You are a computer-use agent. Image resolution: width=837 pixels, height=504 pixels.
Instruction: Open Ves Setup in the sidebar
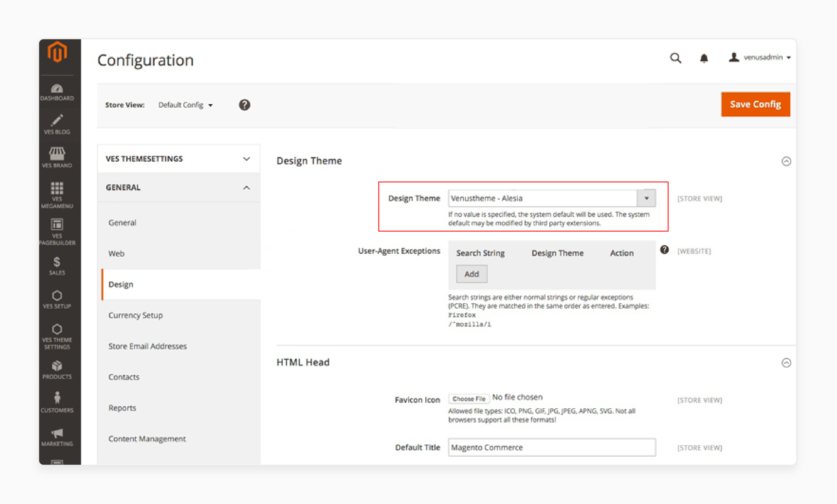57,299
